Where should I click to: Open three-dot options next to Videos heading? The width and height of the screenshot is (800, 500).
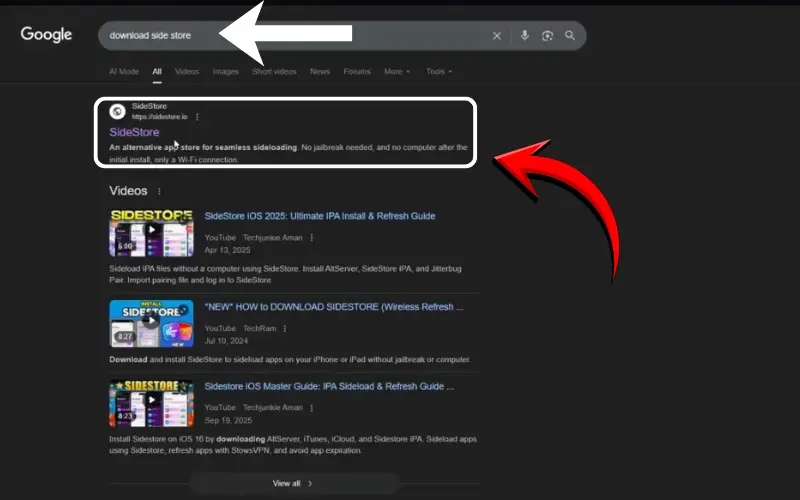[x=159, y=191]
